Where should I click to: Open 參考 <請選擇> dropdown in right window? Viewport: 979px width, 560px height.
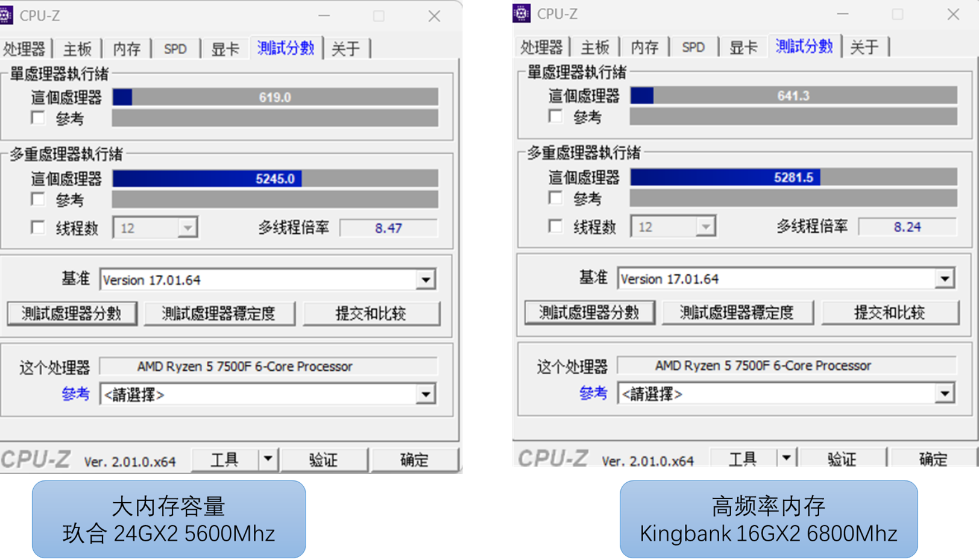click(944, 393)
